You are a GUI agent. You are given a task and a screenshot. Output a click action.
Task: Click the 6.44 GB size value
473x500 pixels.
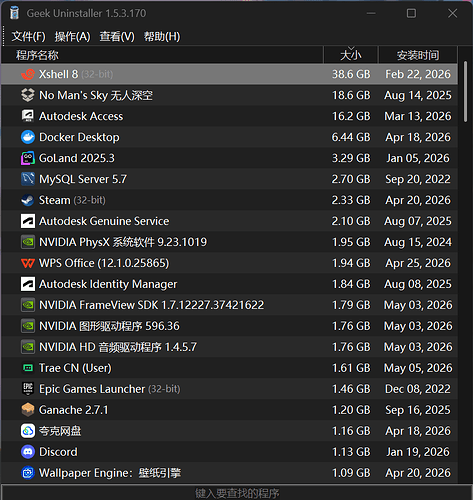point(351,137)
